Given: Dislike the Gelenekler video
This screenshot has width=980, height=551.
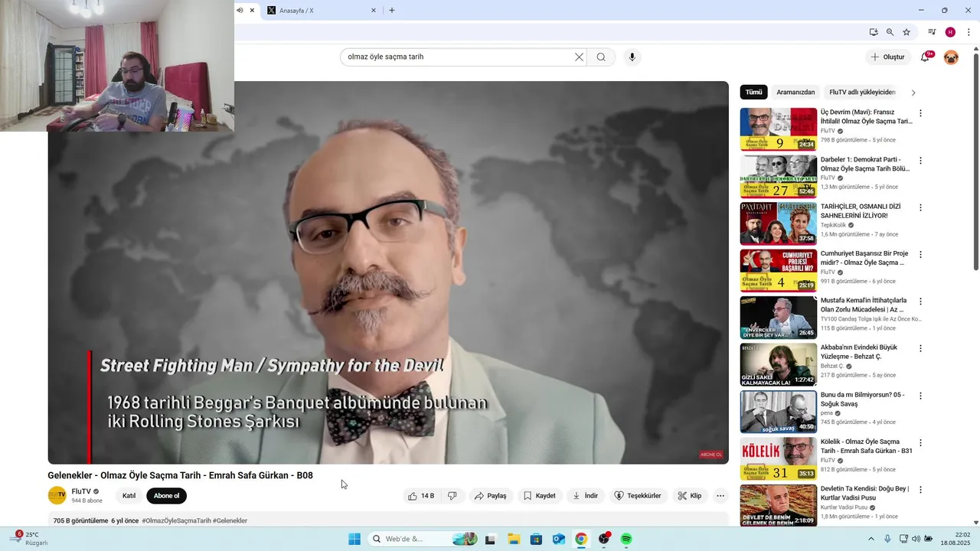Looking at the screenshot, I should tap(452, 496).
